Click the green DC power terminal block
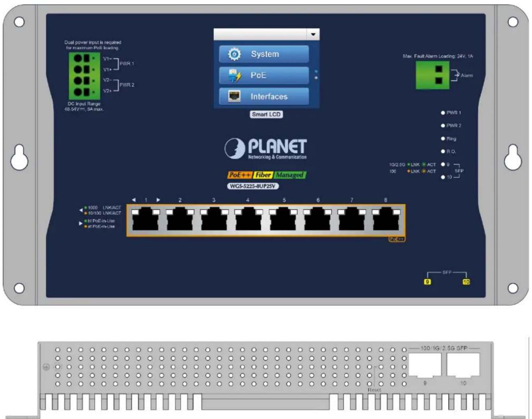The height and width of the screenshot is (419, 532). [x=84, y=76]
